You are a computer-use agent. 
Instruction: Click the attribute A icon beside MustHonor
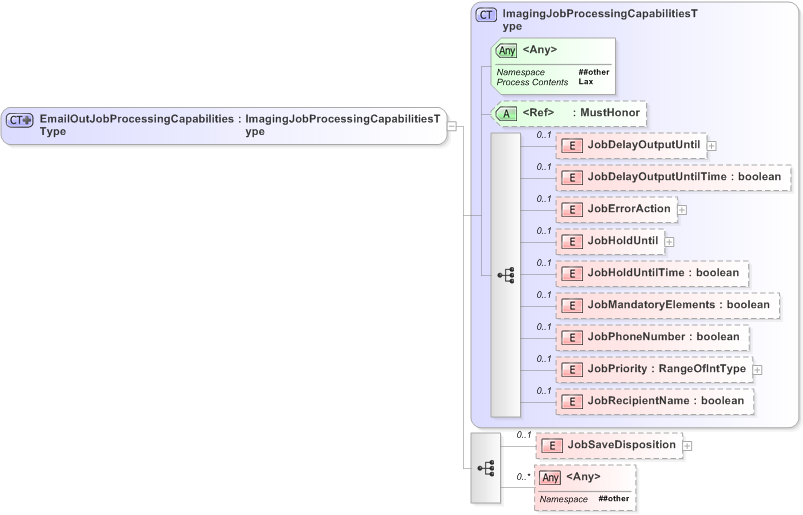(x=507, y=113)
